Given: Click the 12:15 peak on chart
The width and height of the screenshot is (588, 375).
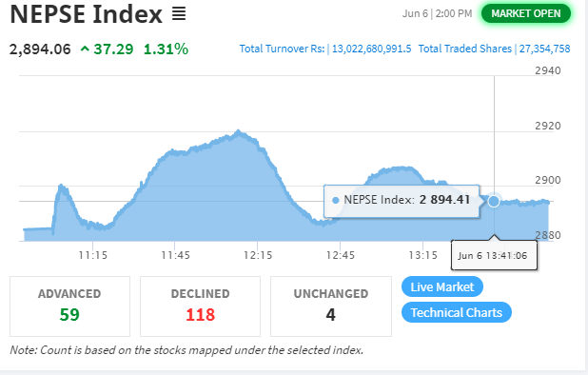Looking at the screenshot, I should (238, 131).
